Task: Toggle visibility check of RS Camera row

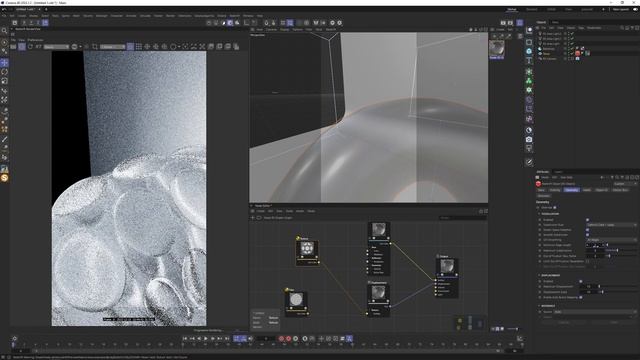Action: (x=572, y=58)
